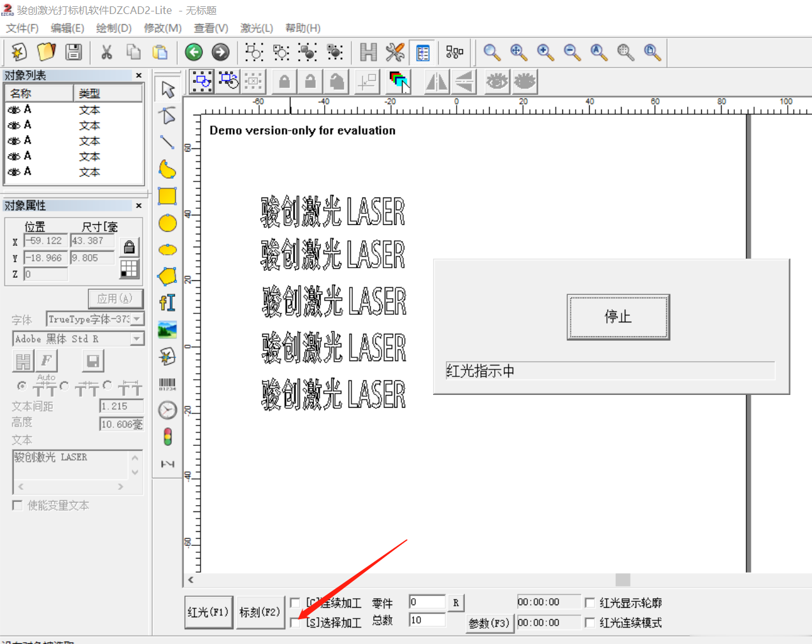Select the Polygon drawing tool
Viewport: 812px width, 644px height.
pos(167,276)
